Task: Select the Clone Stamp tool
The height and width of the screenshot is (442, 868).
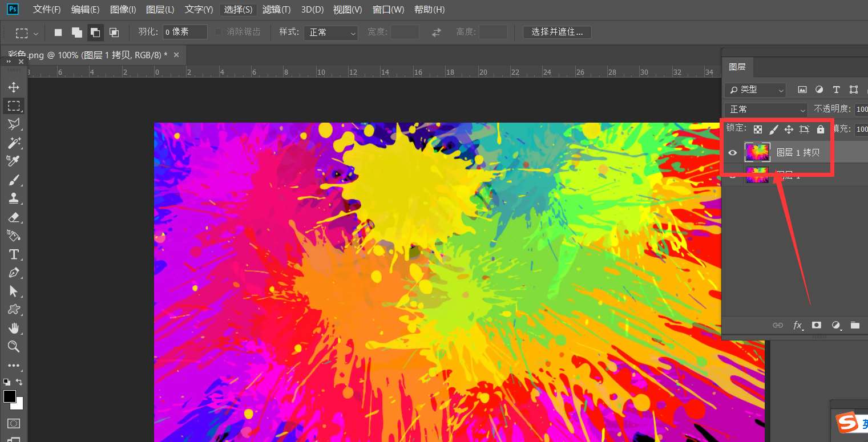Action: [14, 198]
